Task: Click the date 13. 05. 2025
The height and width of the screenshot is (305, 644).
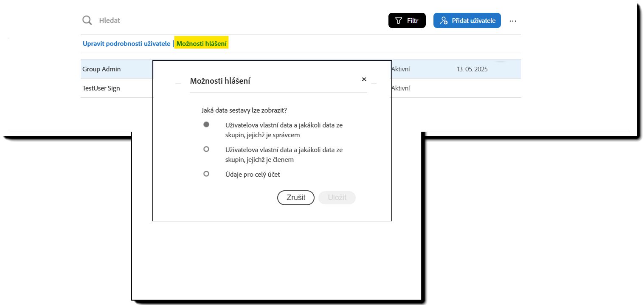Action: tap(472, 69)
